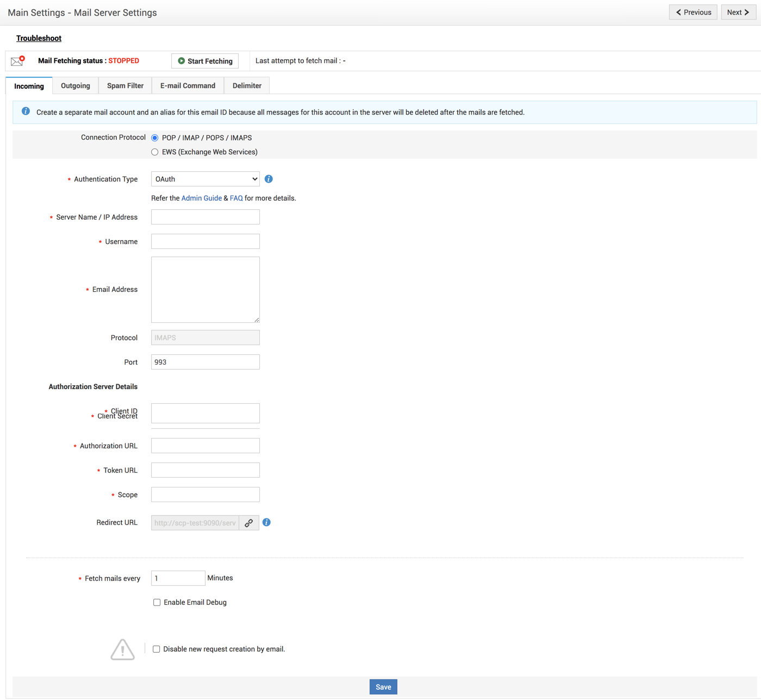The height and width of the screenshot is (700, 761).
Task: Open the E-mail Command tab
Action: 188,86
